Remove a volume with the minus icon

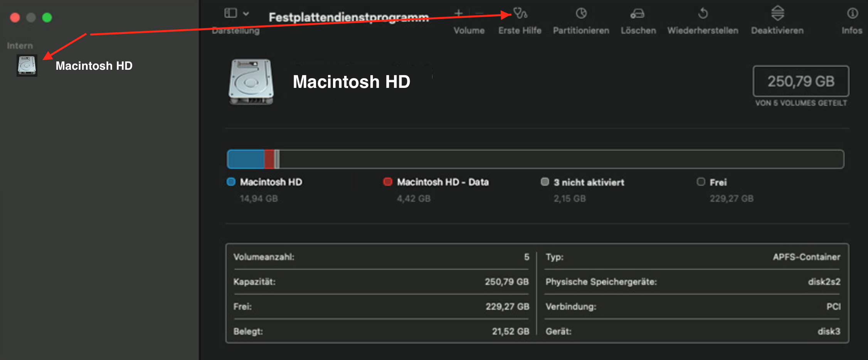(x=479, y=13)
